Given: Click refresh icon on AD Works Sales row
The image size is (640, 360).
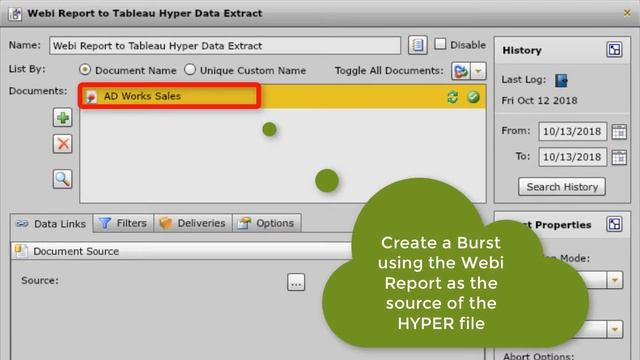Looking at the screenshot, I should coord(453,97).
